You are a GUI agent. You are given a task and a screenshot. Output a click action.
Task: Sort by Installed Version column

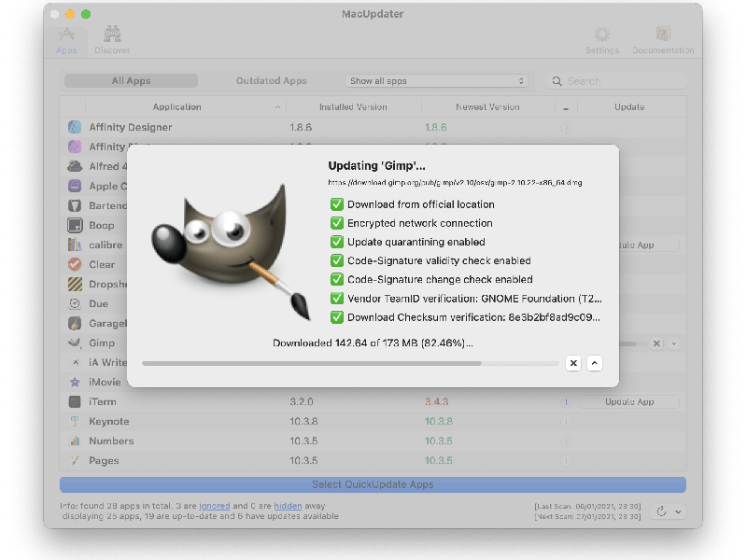(x=353, y=107)
